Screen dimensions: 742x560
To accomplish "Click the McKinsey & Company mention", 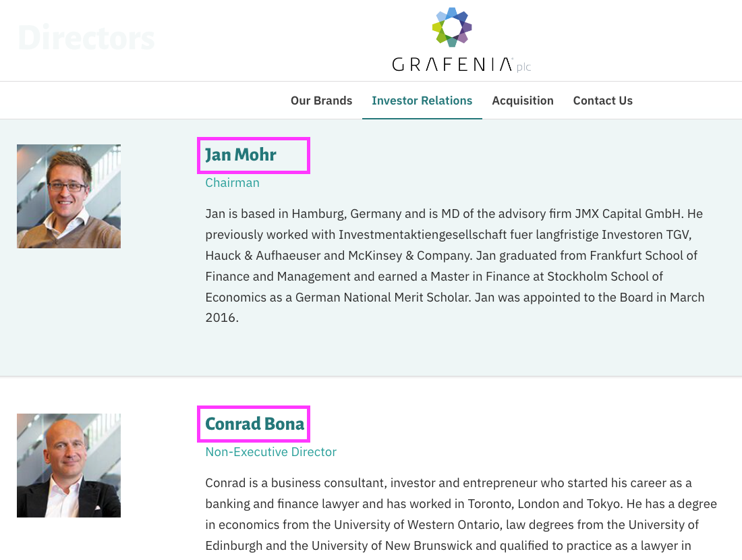I will pyautogui.click(x=410, y=256).
